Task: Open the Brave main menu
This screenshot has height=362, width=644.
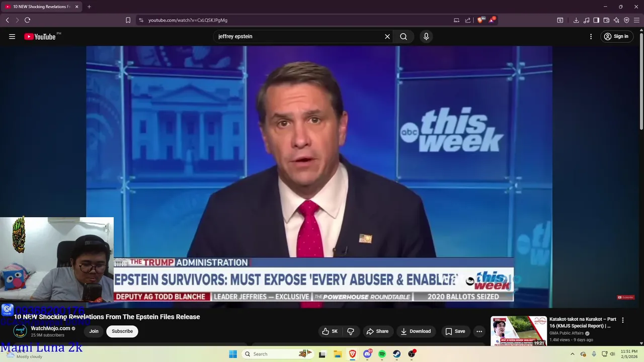Action: pyautogui.click(x=636, y=20)
